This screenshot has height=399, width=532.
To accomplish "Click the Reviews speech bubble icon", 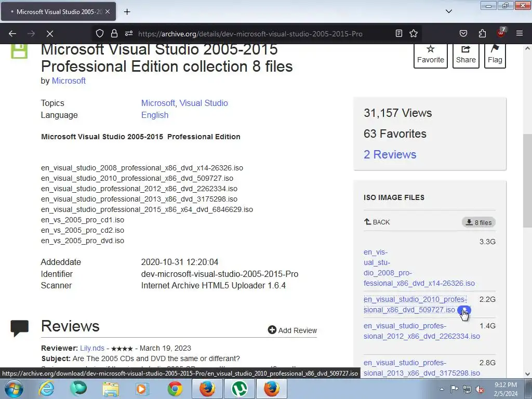I will coord(20,328).
